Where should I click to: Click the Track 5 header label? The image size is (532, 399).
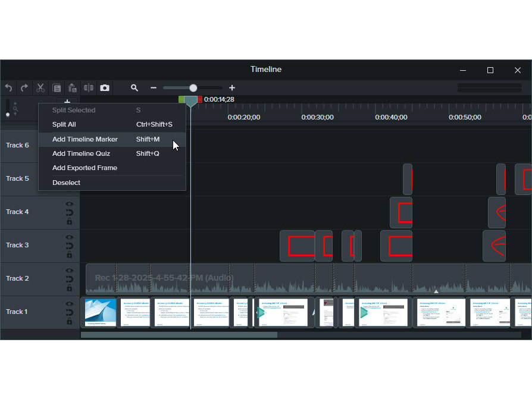tap(18, 178)
